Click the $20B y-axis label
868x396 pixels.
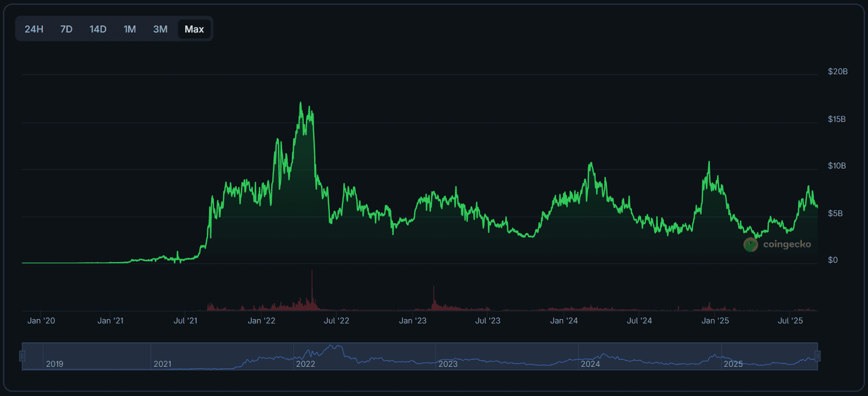[837, 72]
